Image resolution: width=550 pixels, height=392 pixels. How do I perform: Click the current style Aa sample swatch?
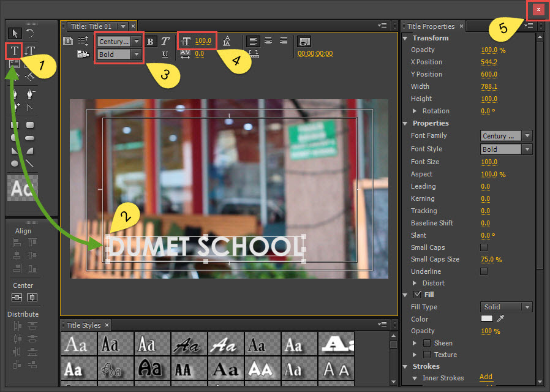point(23,188)
